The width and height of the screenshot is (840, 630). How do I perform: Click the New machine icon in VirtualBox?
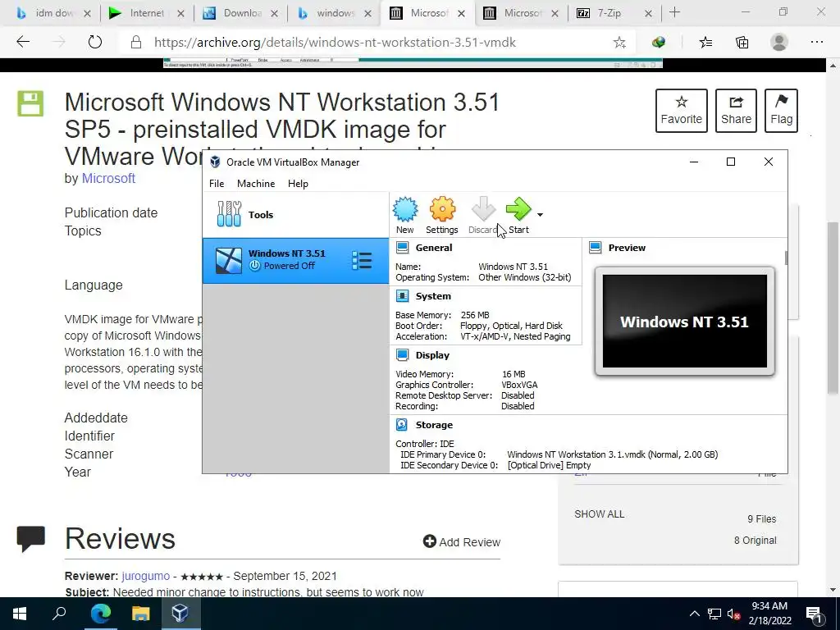[x=405, y=215]
